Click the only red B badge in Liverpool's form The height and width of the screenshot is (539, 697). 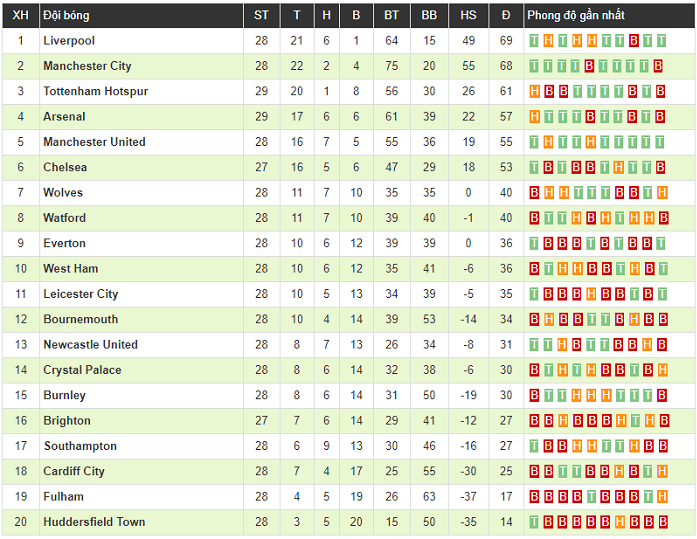point(634,41)
